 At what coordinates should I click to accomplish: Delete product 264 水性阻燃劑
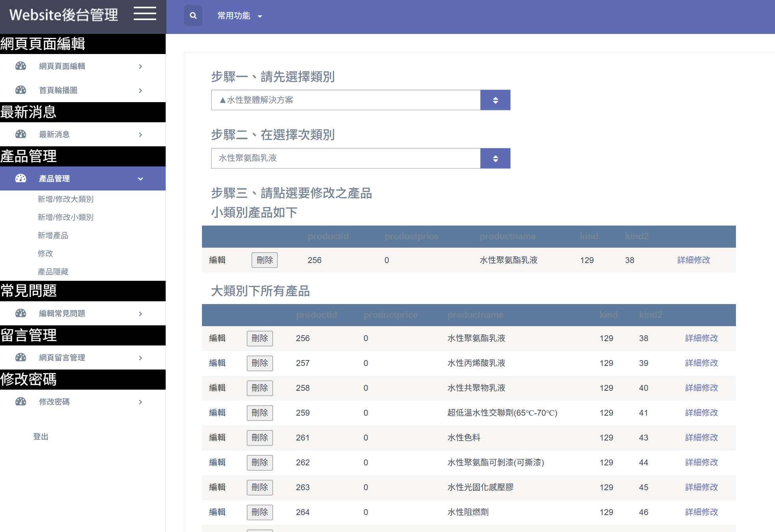(x=260, y=512)
